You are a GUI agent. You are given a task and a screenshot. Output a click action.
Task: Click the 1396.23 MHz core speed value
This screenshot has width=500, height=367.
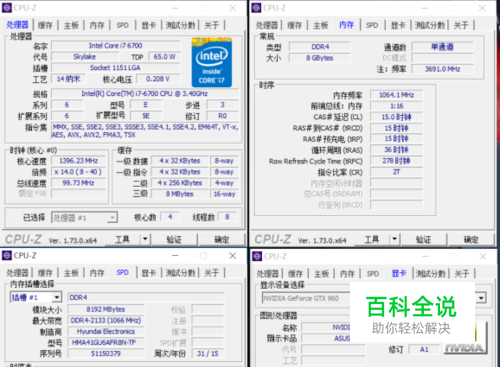point(78,161)
